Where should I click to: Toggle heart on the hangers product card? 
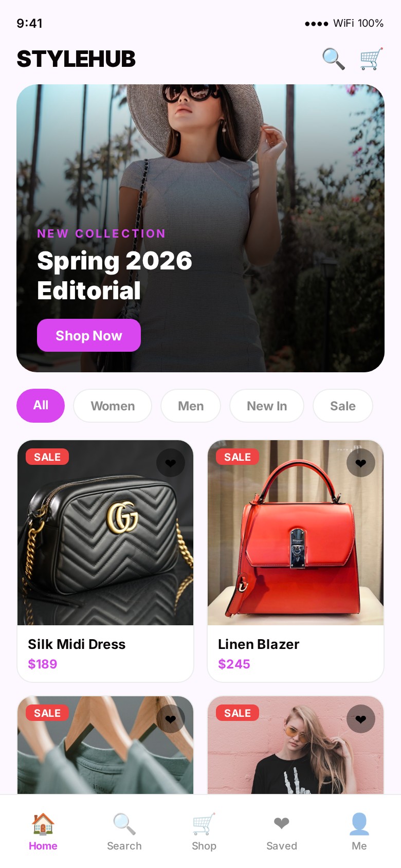click(171, 719)
